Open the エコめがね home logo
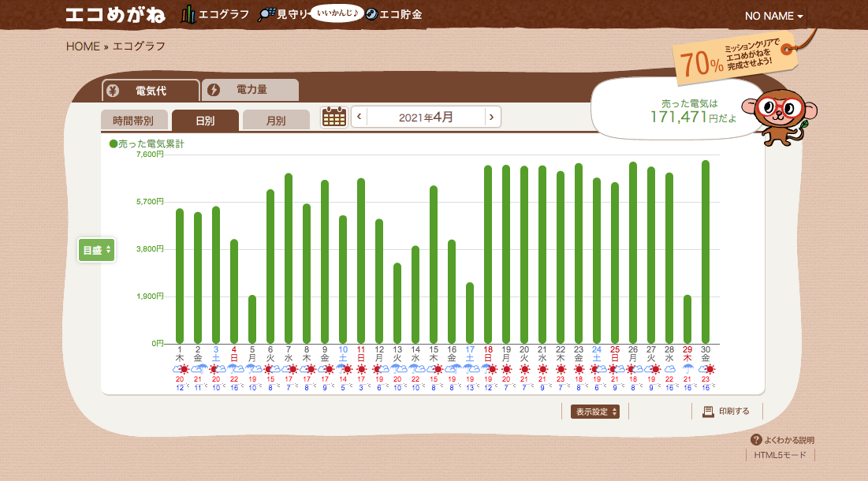This screenshot has height=481, width=868. point(115,15)
